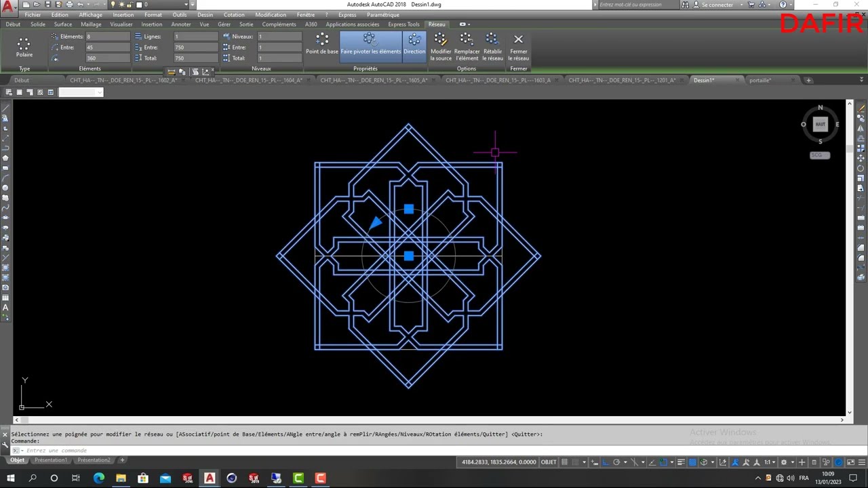Image resolution: width=868 pixels, height=488 pixels.
Task: Add a new drawing tab with plus
Action: (808, 80)
